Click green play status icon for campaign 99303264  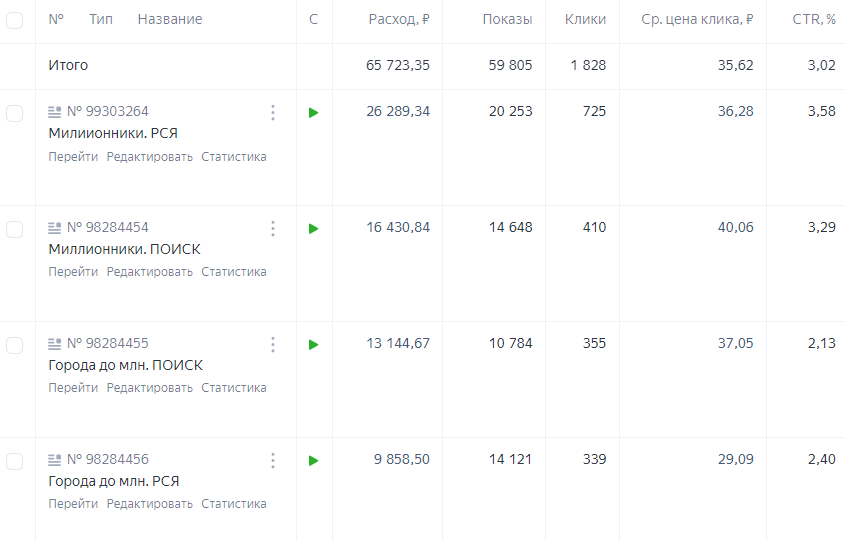point(314,113)
